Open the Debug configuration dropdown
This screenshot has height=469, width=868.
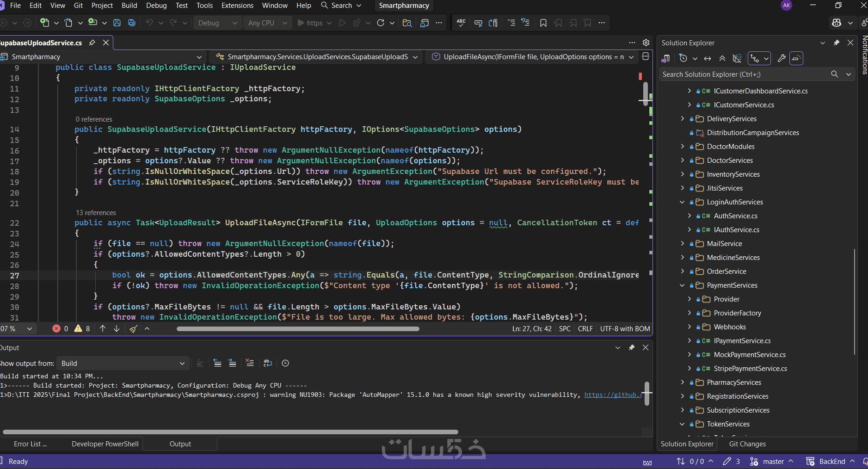point(217,23)
